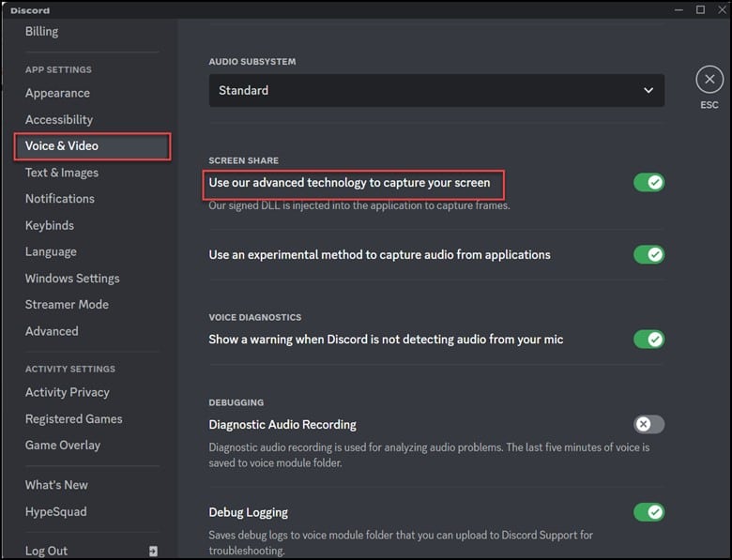Screen dimensions: 732x560
Task: Open the Notifications settings page
Action: pos(60,199)
